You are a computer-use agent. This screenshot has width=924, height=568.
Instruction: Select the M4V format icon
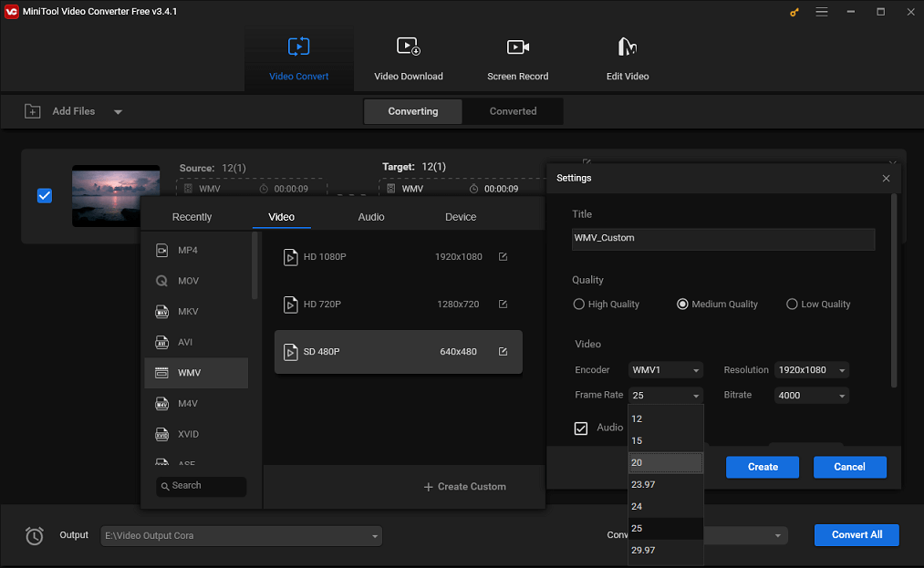(x=161, y=404)
